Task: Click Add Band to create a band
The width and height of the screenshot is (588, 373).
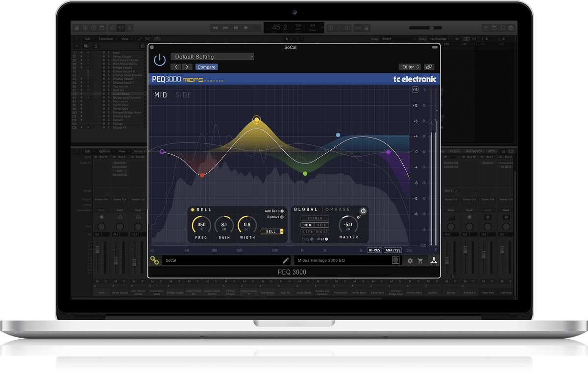Action: [274, 211]
